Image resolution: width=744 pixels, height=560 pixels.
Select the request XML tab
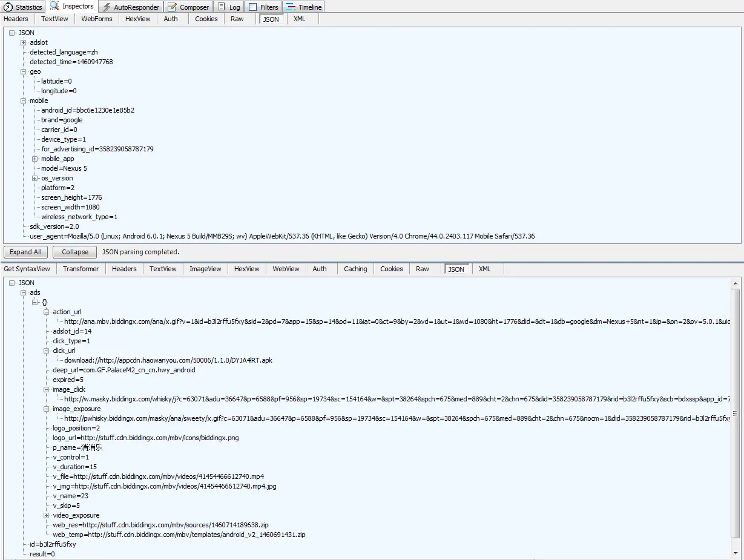pyautogui.click(x=300, y=19)
